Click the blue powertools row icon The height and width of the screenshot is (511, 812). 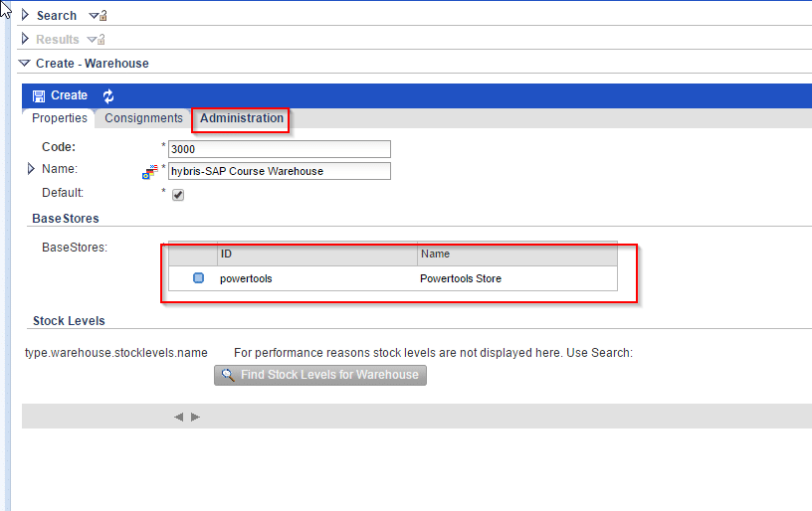pos(199,278)
